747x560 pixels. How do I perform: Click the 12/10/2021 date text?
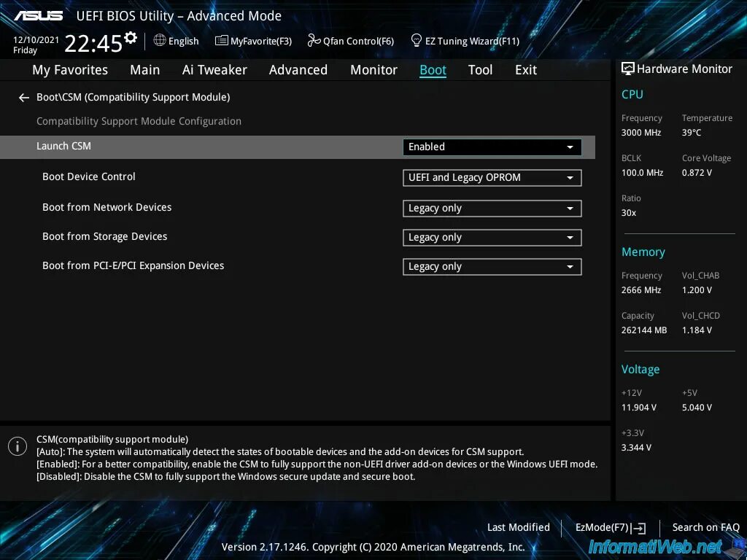point(36,40)
